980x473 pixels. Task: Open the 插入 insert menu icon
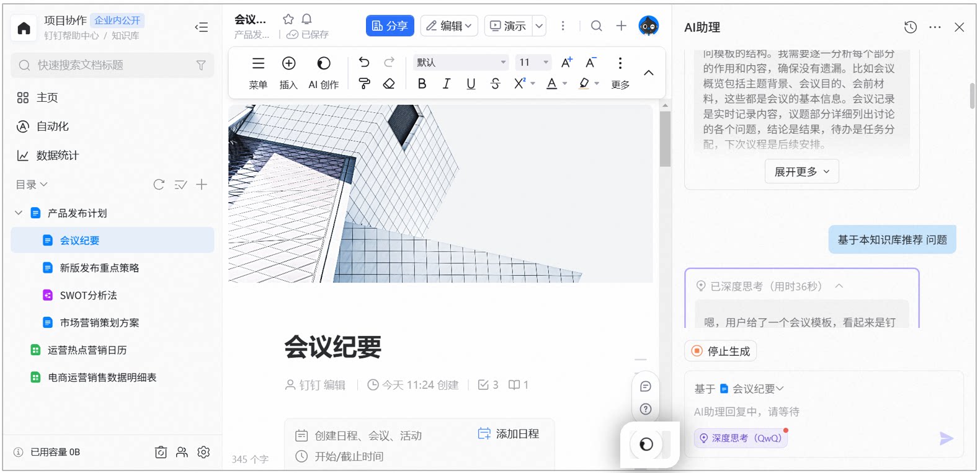click(x=288, y=63)
